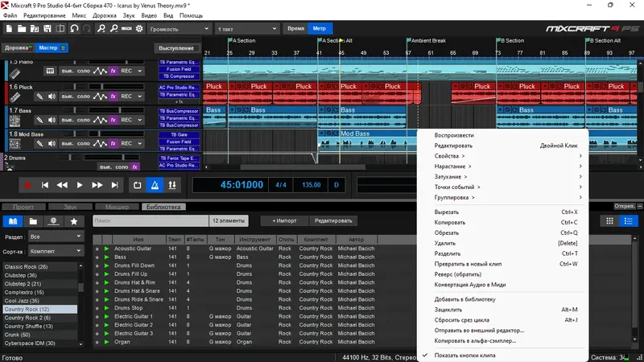Click the play button in transport
The image size is (644, 362).
pos(79,185)
